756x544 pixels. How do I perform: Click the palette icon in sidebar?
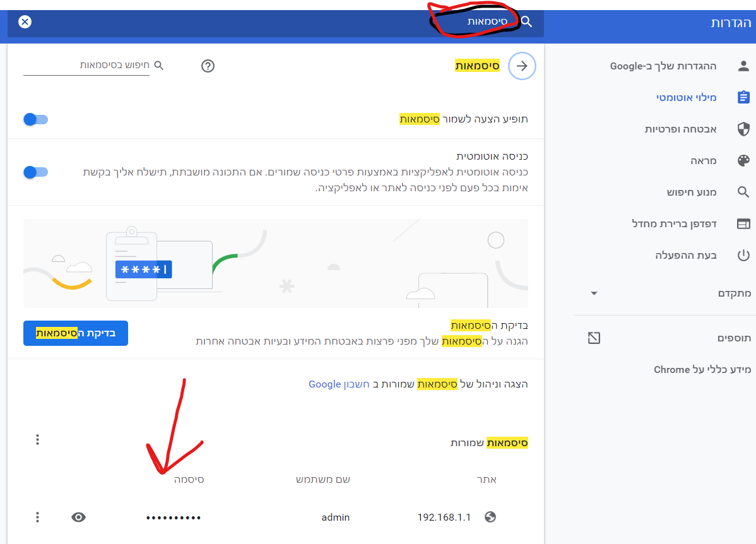(743, 160)
